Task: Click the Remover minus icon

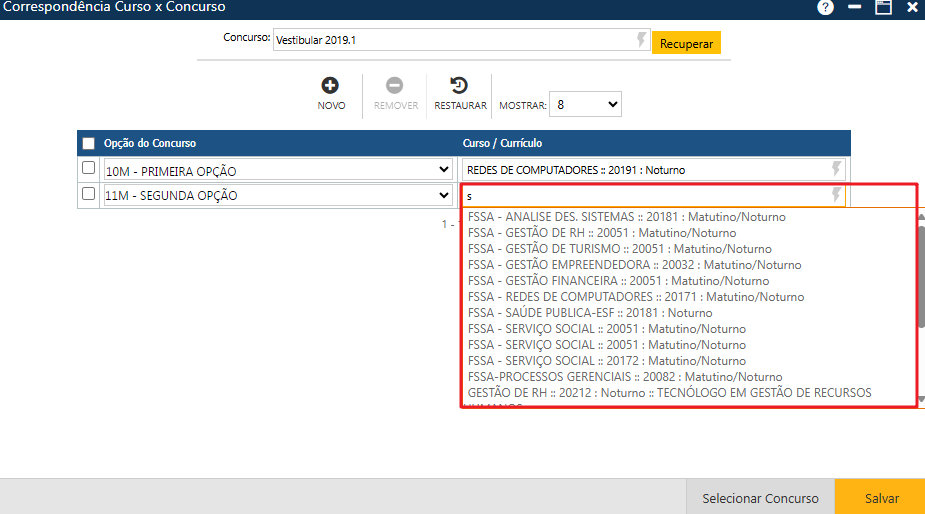Action: pos(395,85)
